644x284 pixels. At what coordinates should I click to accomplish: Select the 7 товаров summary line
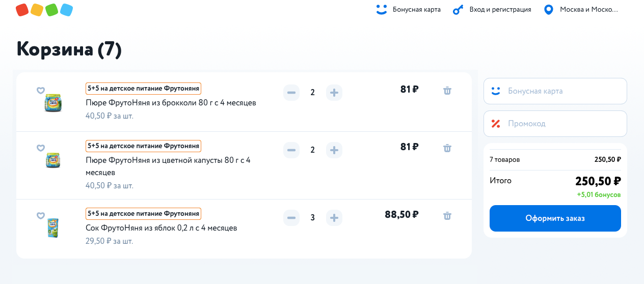click(x=555, y=159)
